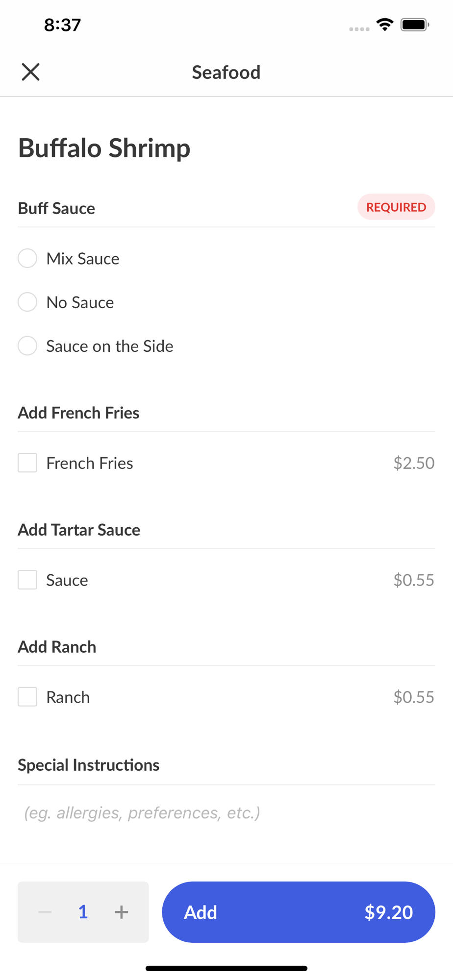Tap the plus icon to increase quantity
The width and height of the screenshot is (453, 980).
click(121, 912)
